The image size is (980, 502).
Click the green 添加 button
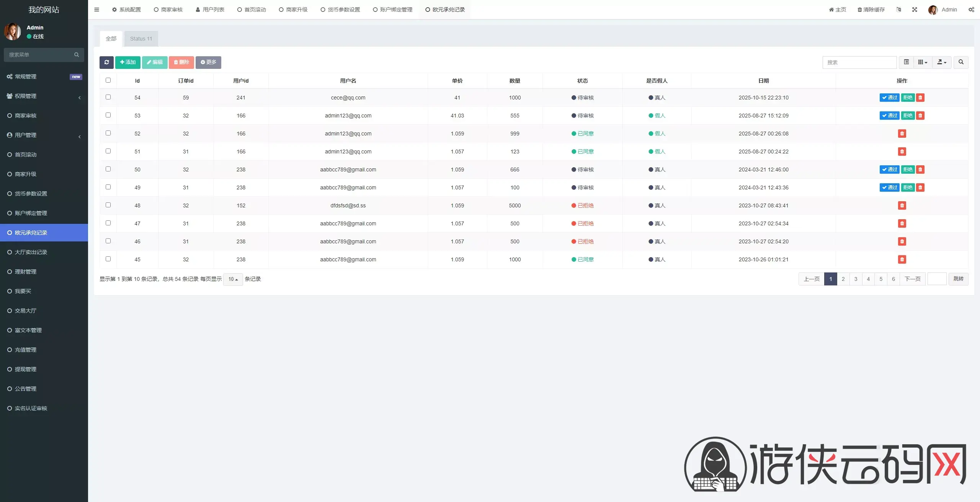[127, 62]
